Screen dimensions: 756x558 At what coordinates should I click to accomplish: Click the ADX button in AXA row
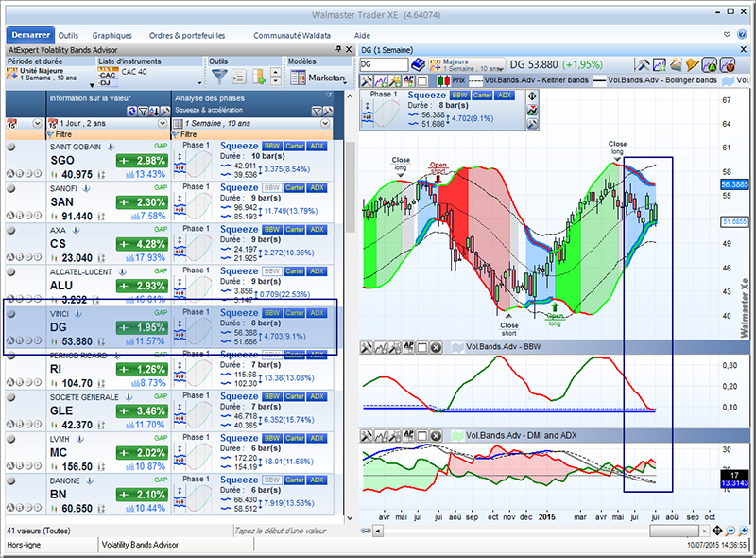[x=318, y=229]
